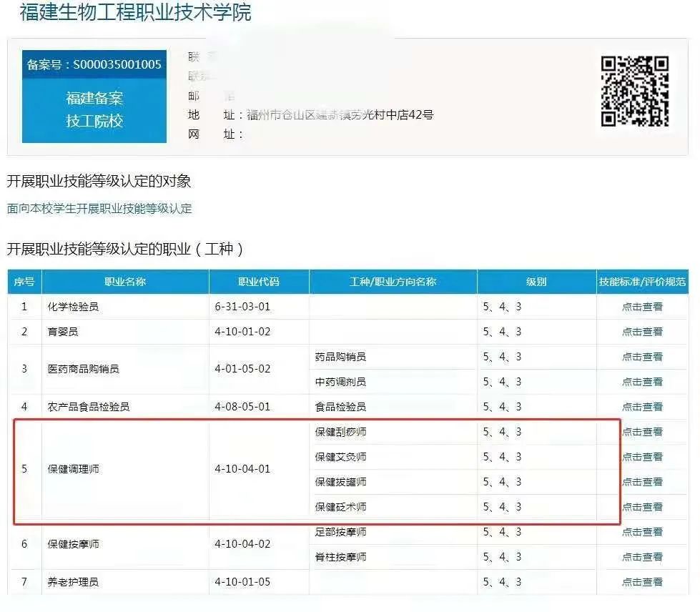Open 点击查看 for 药品购销员
The image size is (700, 612).
coord(641,357)
